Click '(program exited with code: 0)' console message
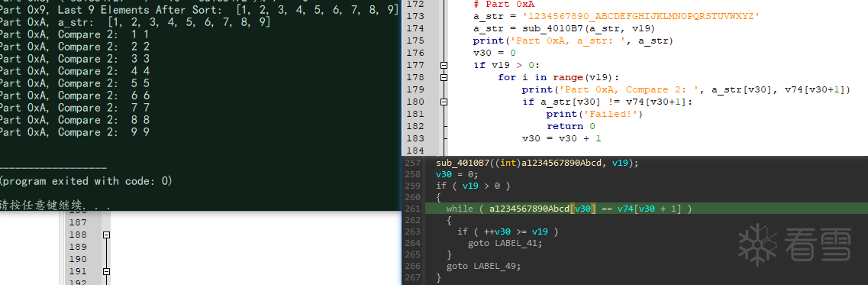 click(86, 181)
